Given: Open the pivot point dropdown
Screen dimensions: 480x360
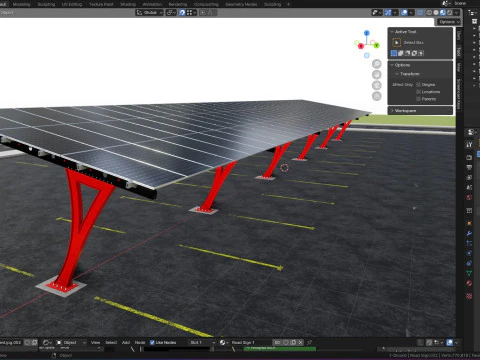Looking at the screenshot, I should pos(171,13).
